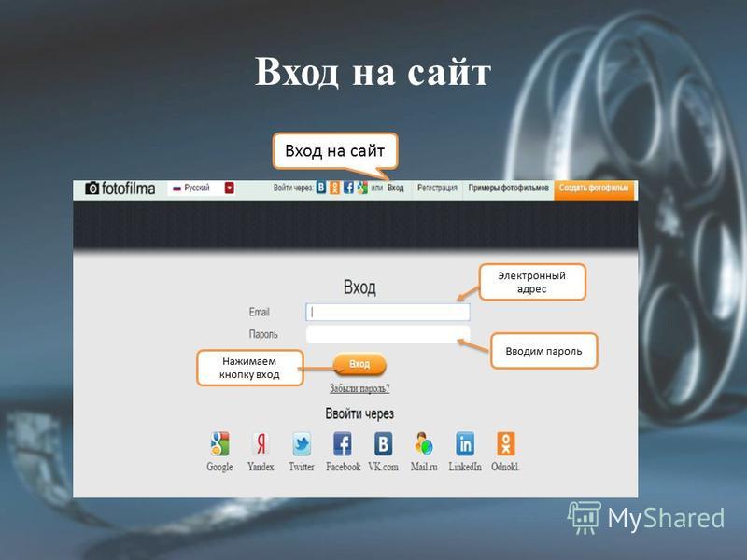Click the Email field label
Image resolution: width=747 pixels, height=560 pixels.
[260, 312]
